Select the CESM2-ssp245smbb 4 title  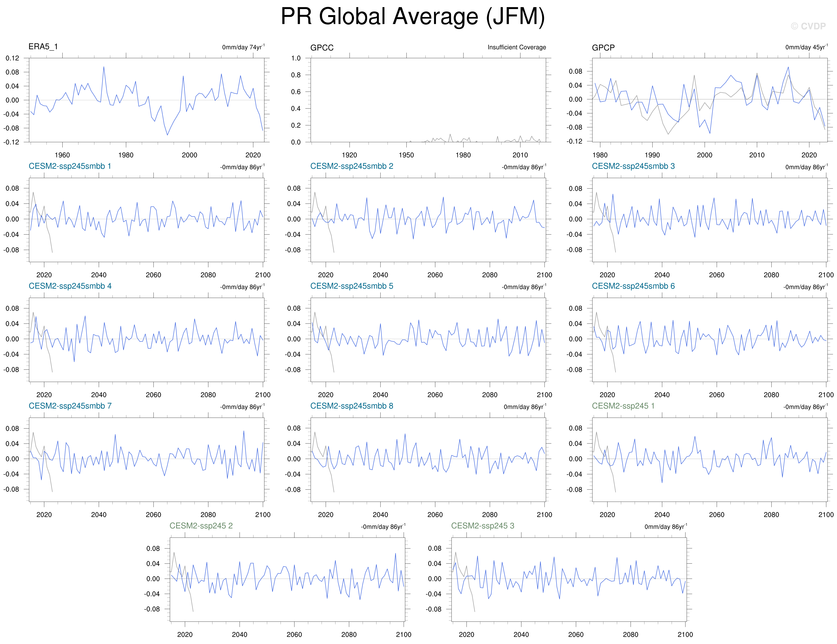[70, 286]
